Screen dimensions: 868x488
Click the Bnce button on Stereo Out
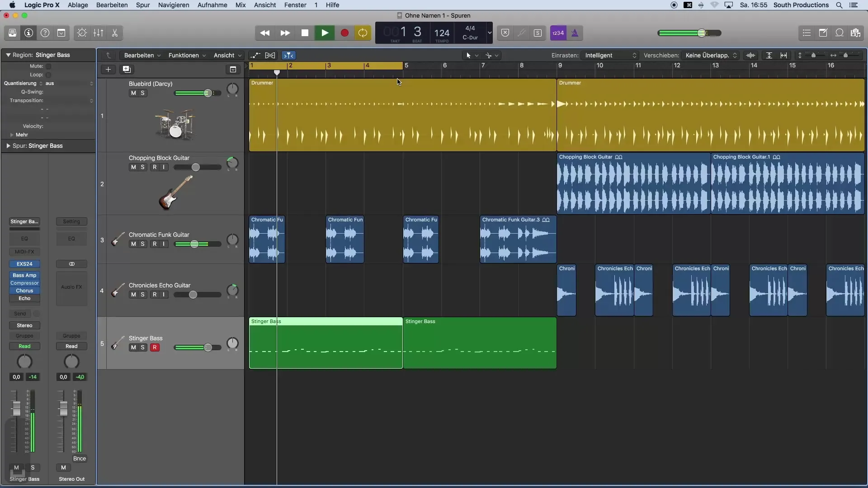[80, 459]
